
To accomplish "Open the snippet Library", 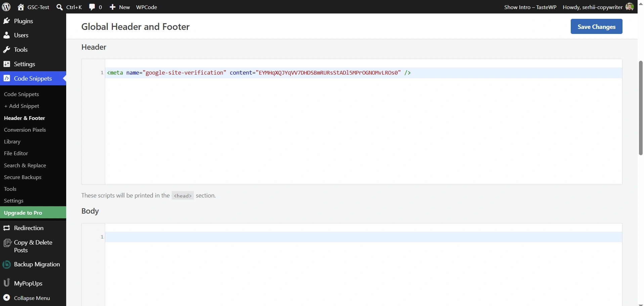I will [x=12, y=141].
